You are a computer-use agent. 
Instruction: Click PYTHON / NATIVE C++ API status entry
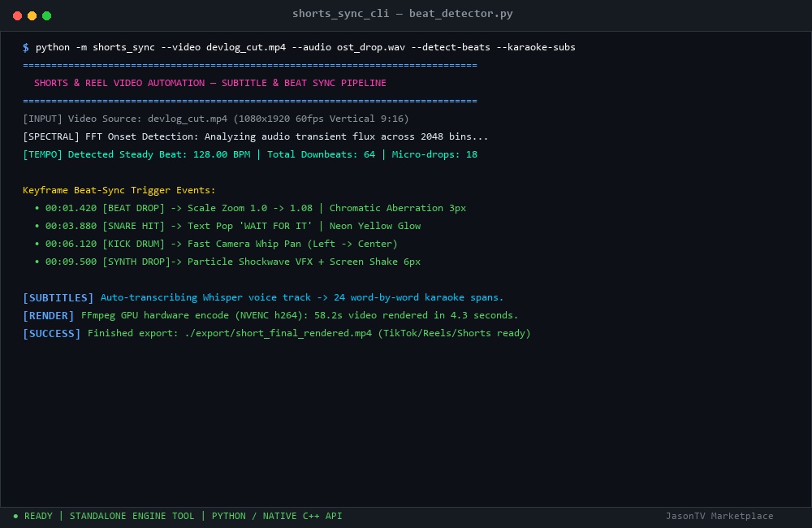click(x=277, y=516)
